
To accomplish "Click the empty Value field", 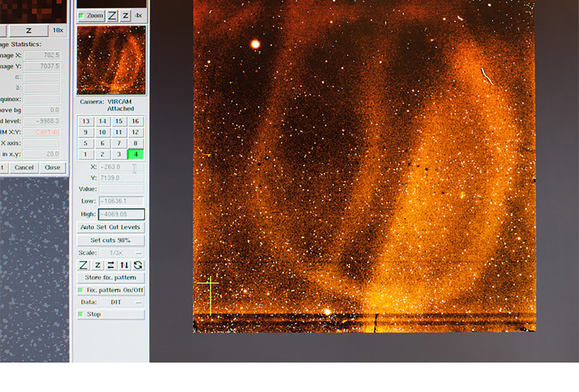I will pyautogui.click(x=122, y=189).
